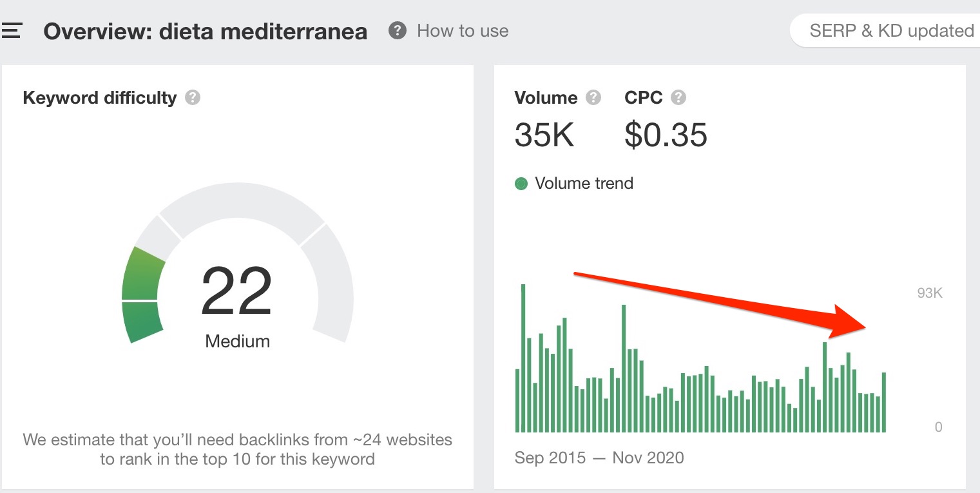This screenshot has height=493, width=980.
Task: Click the CPC help question mark
Action: [678, 98]
